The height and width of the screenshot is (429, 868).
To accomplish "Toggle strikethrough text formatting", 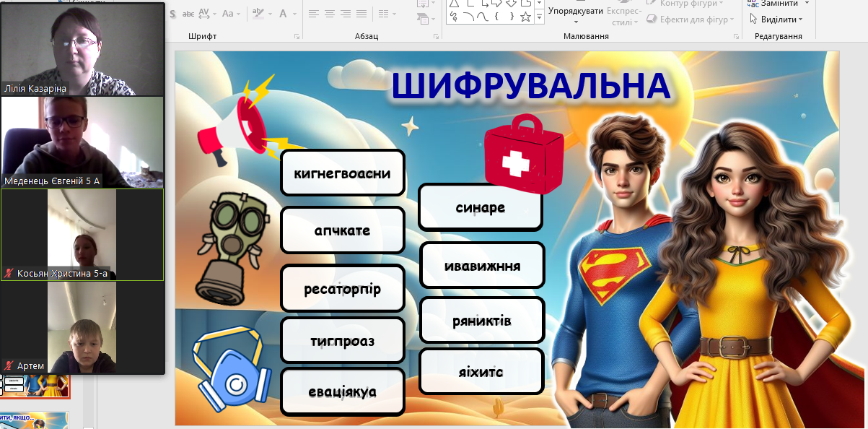I will tap(188, 13).
